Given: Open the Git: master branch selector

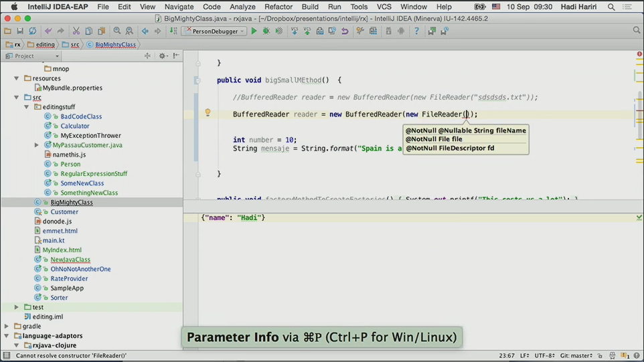Looking at the screenshot, I should 577,356.
